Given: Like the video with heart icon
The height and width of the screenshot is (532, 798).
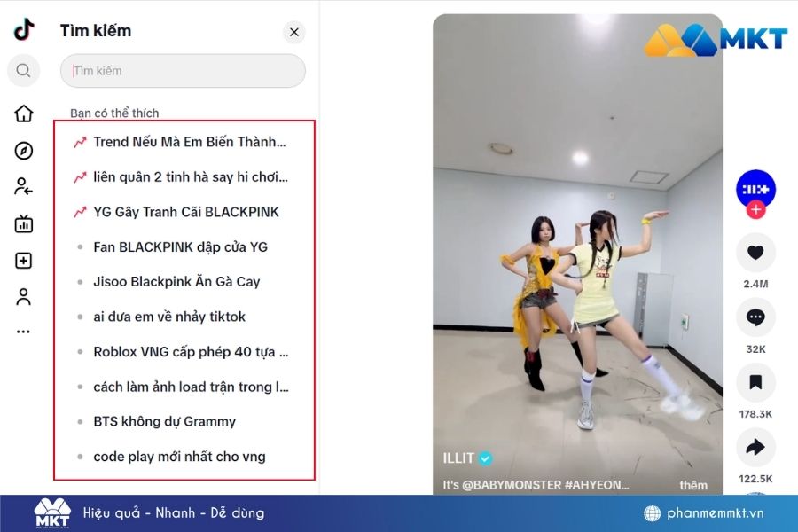Looking at the screenshot, I should [755, 252].
